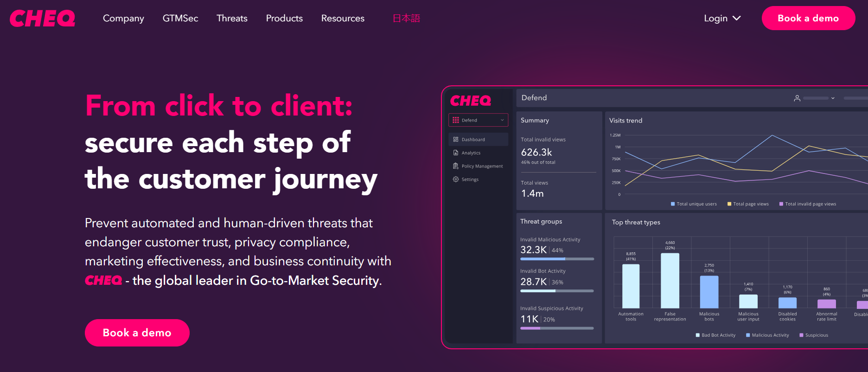
Task: Switch to the Japanese language link
Action: pyautogui.click(x=406, y=18)
